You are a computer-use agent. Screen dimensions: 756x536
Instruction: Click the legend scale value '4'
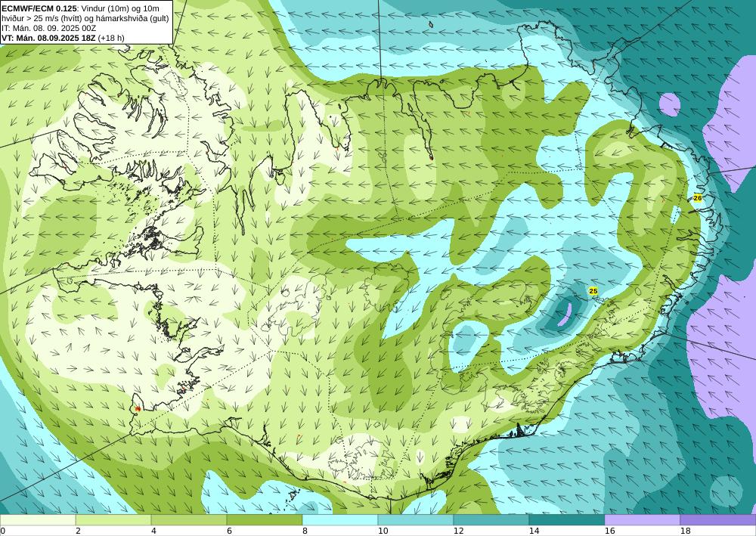tap(153, 531)
